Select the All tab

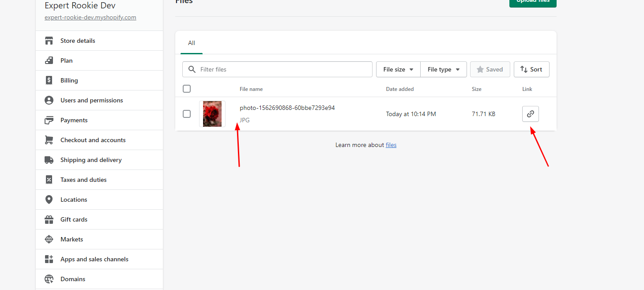tap(192, 43)
